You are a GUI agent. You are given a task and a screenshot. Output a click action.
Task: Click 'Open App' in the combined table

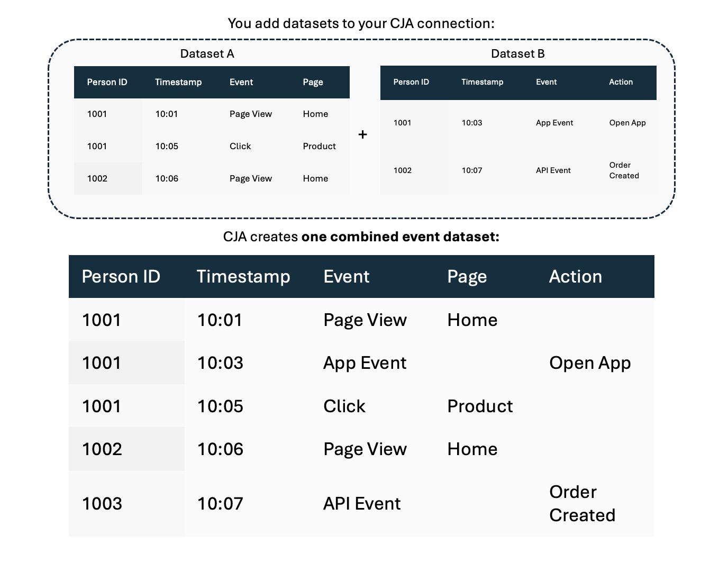pos(590,362)
